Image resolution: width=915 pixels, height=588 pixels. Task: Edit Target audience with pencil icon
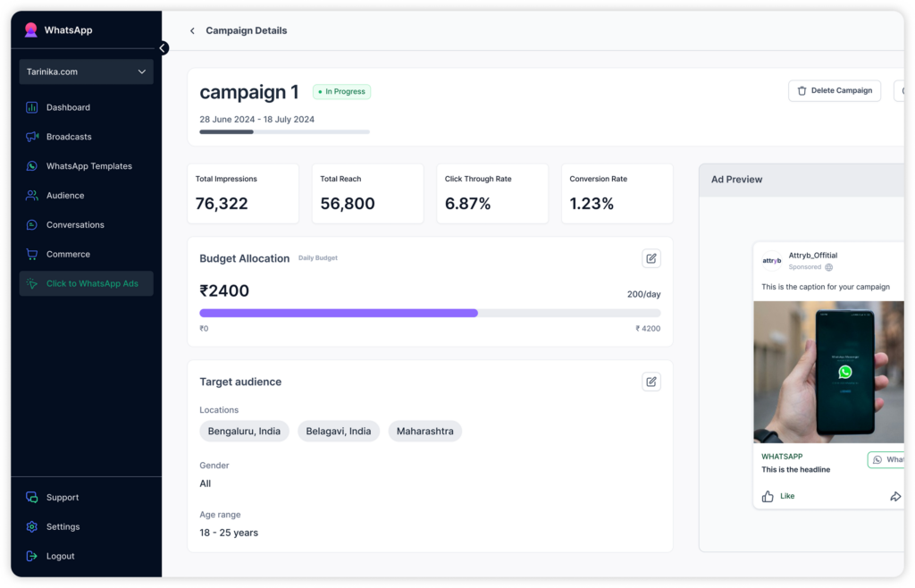click(651, 382)
